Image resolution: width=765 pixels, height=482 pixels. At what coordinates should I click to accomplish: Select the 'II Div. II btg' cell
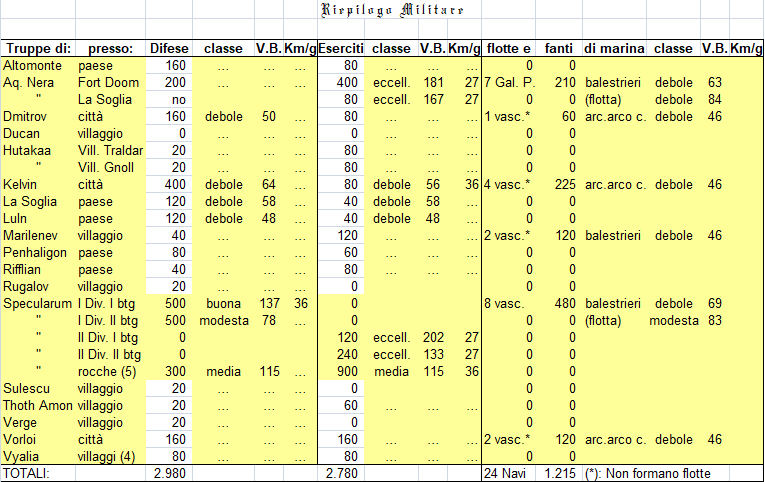point(109,355)
